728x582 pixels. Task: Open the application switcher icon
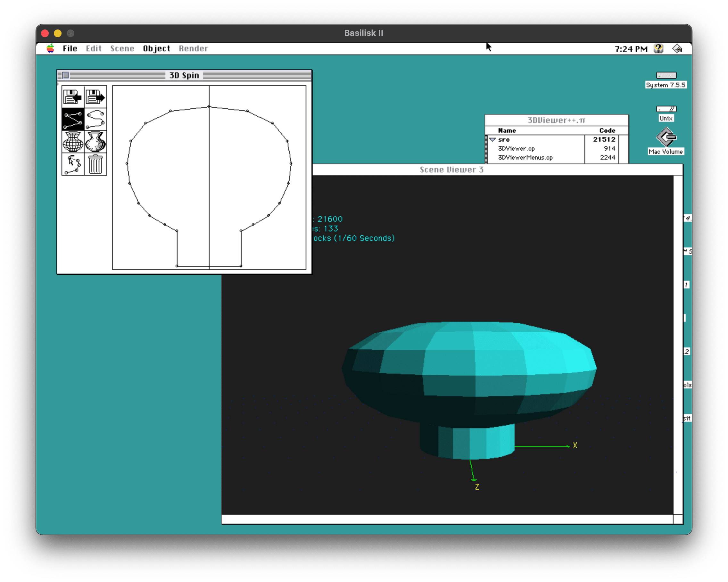(x=677, y=49)
